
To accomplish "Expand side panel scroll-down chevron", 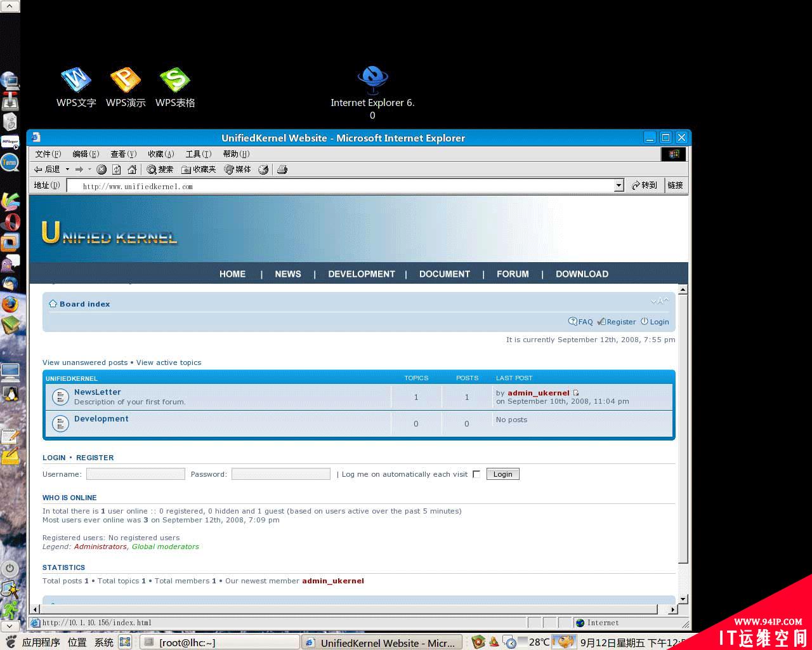I will [10, 626].
